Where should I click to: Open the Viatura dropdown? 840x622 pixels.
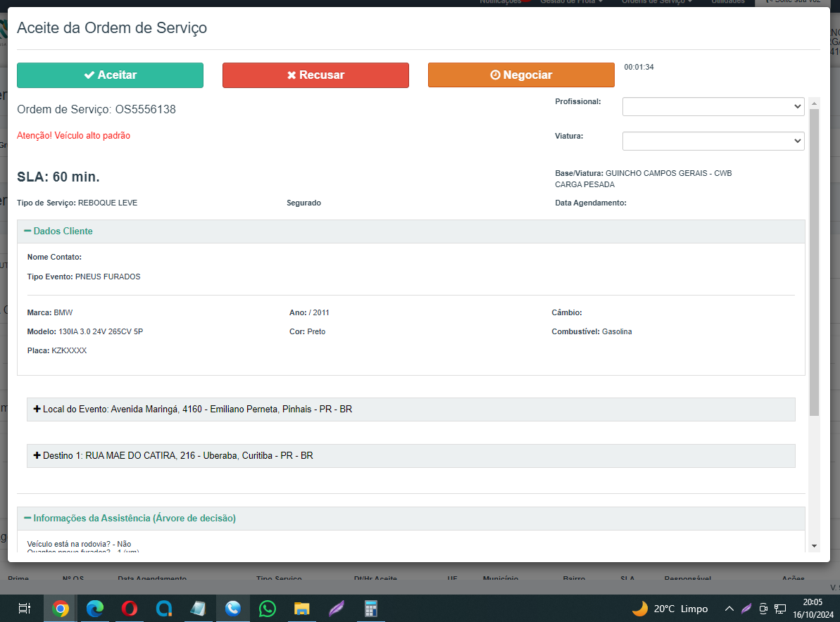[713, 141]
